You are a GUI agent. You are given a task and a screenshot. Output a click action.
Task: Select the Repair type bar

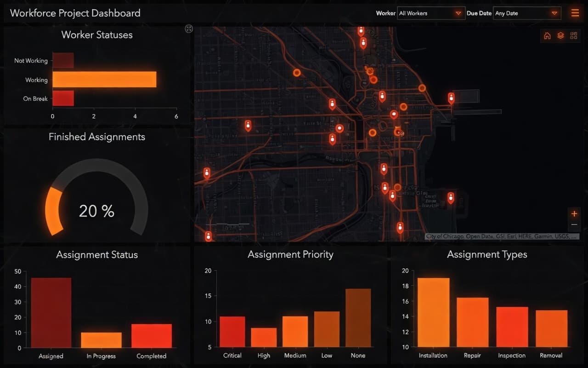(473, 322)
